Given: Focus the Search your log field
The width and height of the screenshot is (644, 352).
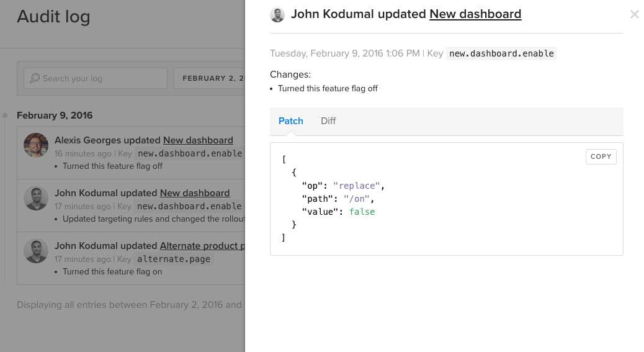Looking at the screenshot, I should click(99, 78).
